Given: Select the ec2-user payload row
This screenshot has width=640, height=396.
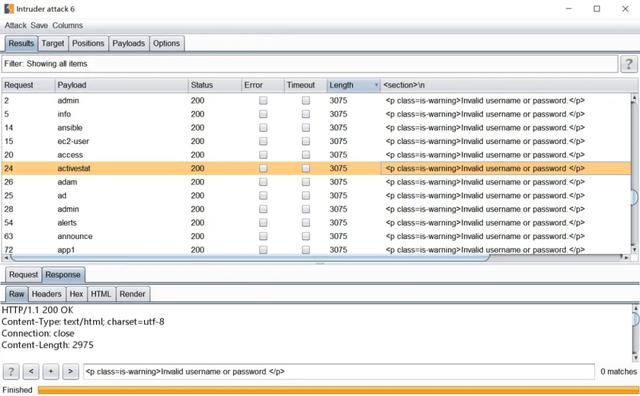Looking at the screenshot, I should click(x=316, y=141).
